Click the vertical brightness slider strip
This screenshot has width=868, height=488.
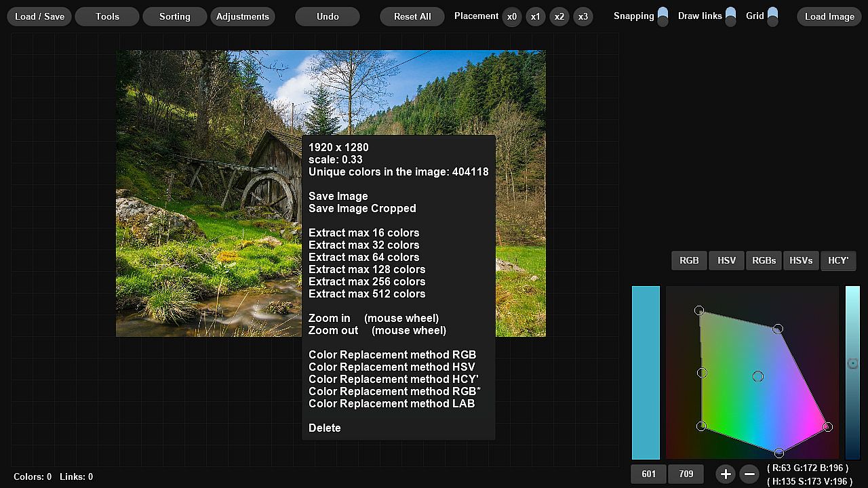click(x=852, y=373)
